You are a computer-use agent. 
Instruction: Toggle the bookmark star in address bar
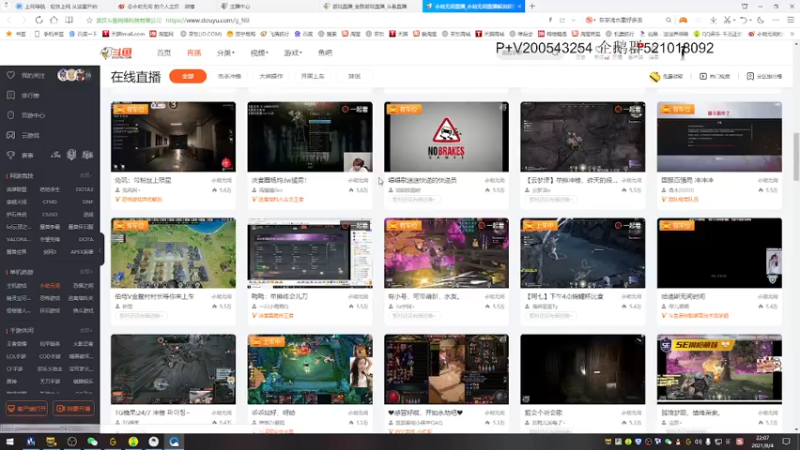point(90,20)
